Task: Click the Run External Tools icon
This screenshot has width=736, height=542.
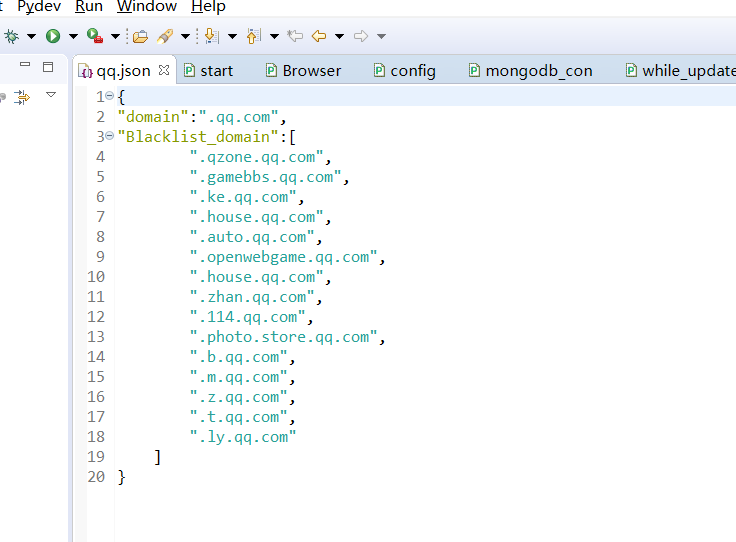Action: click(x=95, y=36)
